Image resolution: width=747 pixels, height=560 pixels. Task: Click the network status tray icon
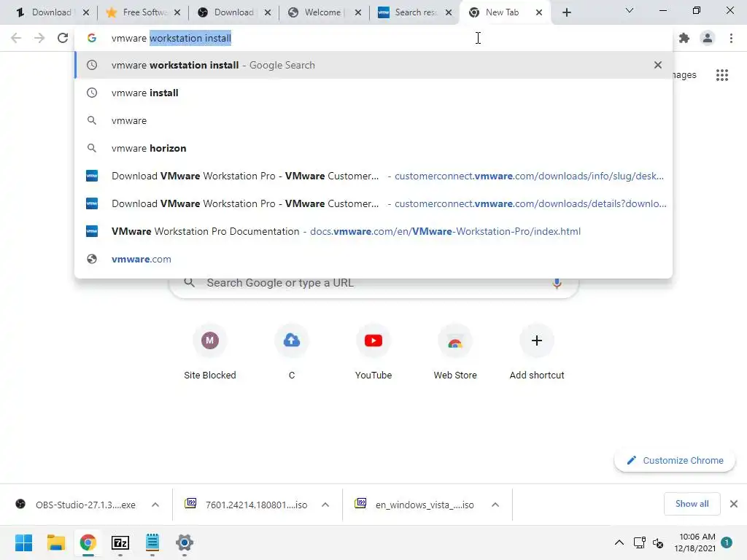click(639, 542)
